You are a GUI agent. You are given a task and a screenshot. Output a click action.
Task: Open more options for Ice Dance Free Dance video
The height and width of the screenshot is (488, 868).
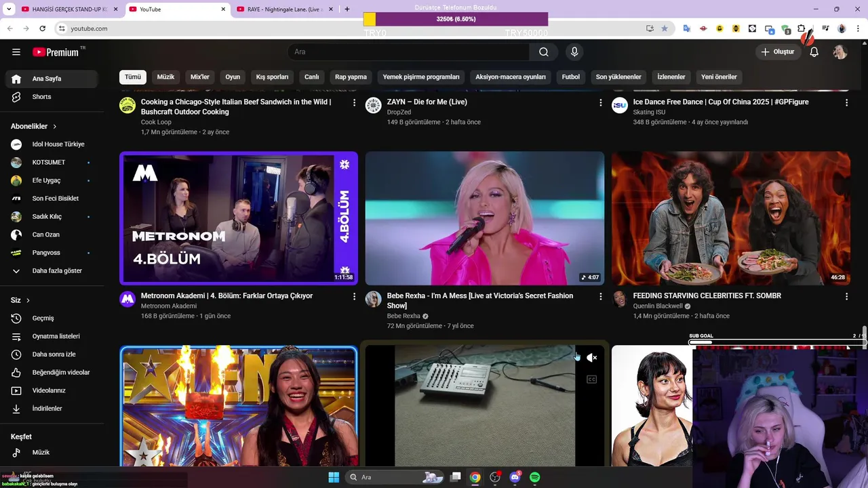[x=846, y=102]
